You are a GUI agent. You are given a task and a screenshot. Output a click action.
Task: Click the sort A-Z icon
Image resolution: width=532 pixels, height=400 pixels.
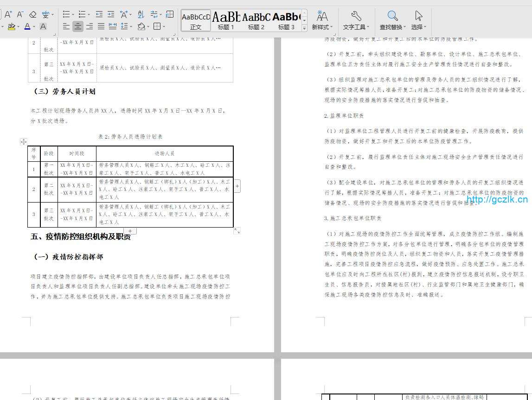[141, 15]
